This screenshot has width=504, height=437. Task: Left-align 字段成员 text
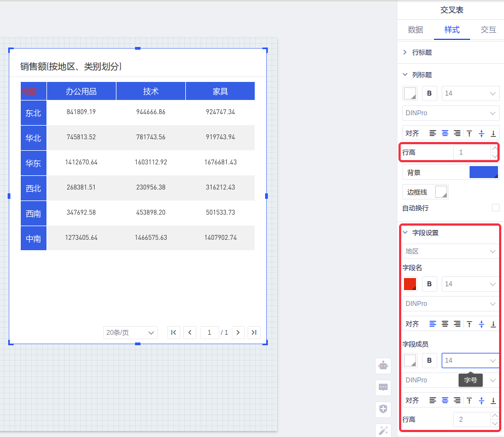(433, 400)
